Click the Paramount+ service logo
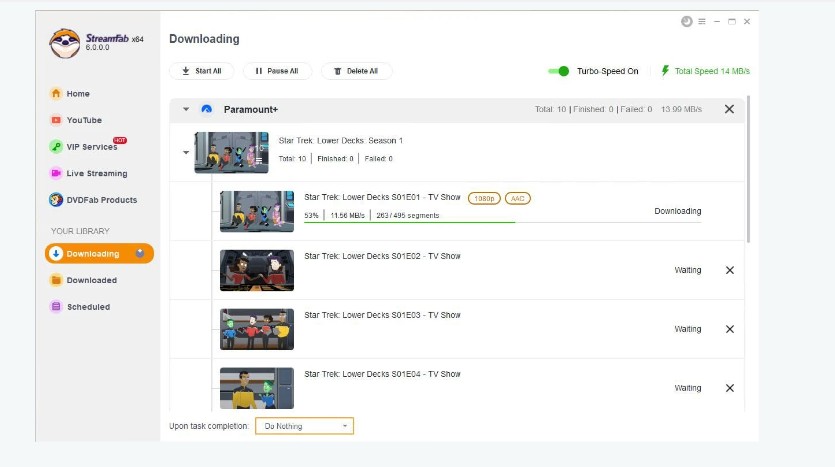Image resolution: width=835 pixels, height=467 pixels. point(207,109)
